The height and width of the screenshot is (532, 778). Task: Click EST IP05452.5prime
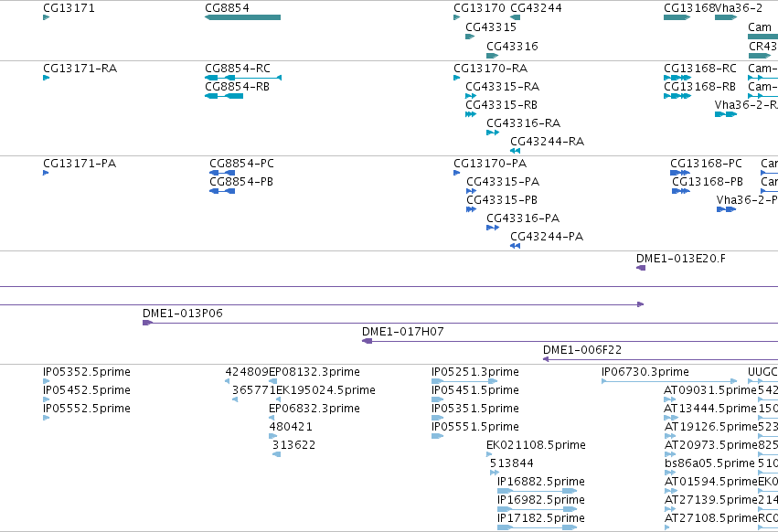87,390
